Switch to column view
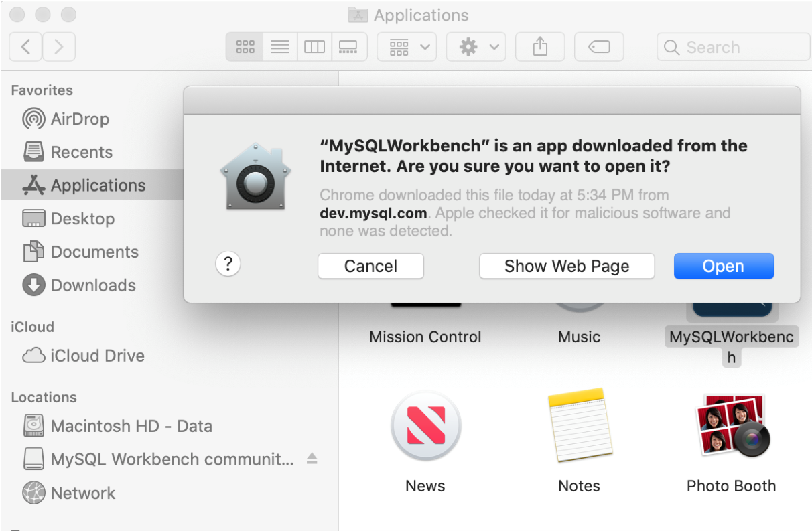This screenshot has width=812, height=531. pos(314,46)
